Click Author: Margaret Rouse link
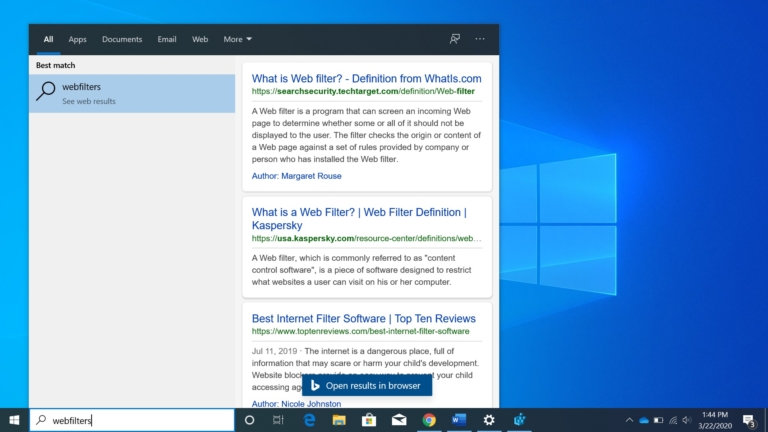Image resolution: width=768 pixels, height=432 pixels. (296, 176)
